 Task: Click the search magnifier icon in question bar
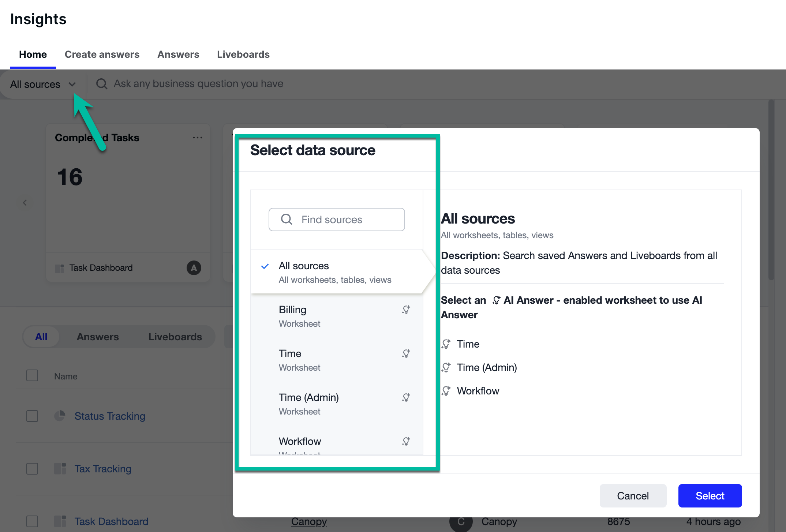101,84
